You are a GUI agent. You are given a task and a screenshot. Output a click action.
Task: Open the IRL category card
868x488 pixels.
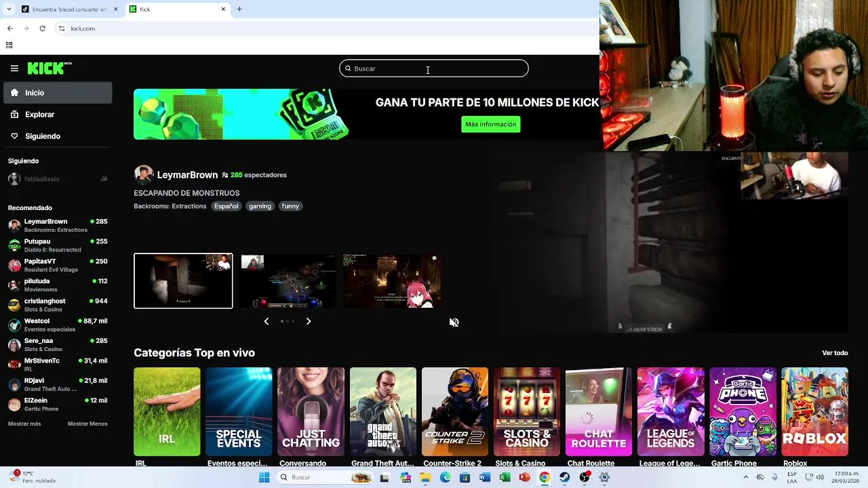tap(167, 411)
